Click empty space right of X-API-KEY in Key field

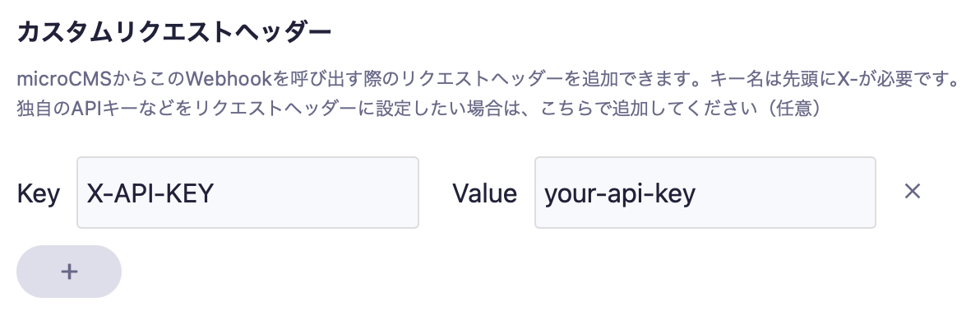tap(316, 193)
